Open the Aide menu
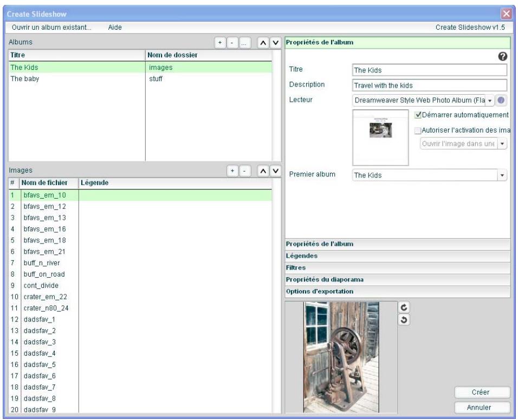518x420 pixels. click(x=115, y=28)
